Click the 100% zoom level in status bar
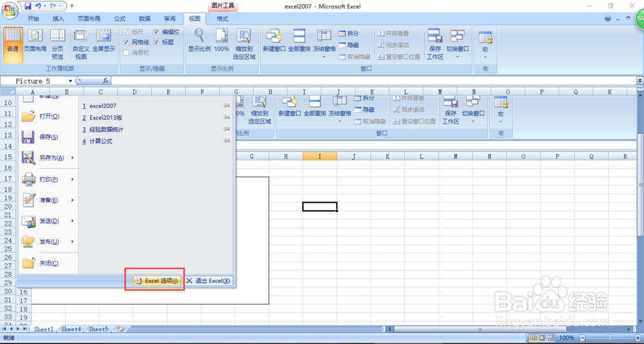Image resolution: width=644 pixels, height=344 pixels. click(567, 338)
